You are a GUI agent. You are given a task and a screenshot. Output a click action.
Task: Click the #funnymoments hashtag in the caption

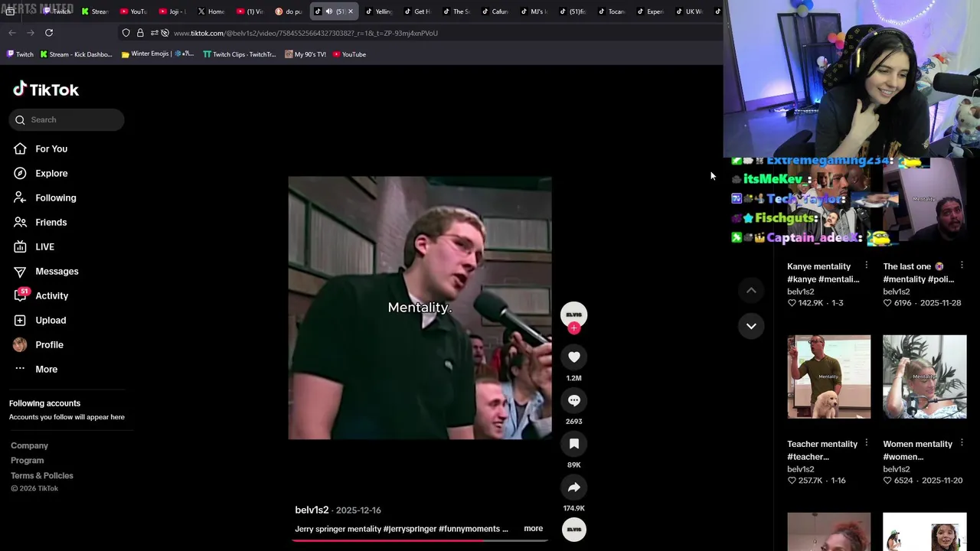click(469, 529)
